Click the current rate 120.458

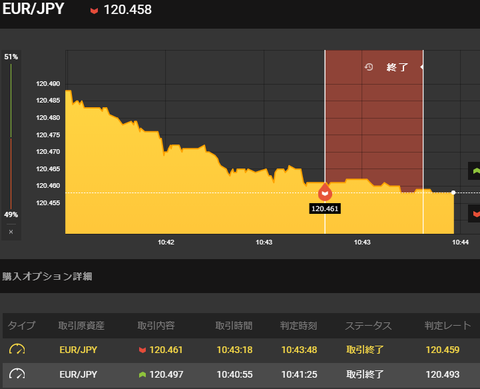128,10
